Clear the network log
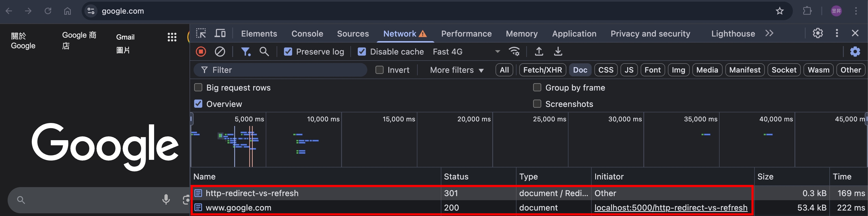 [220, 52]
